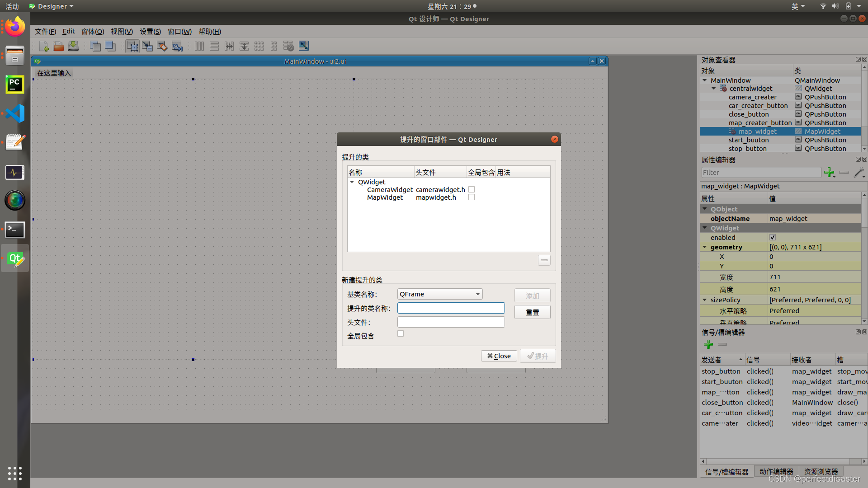Toggle global include checkbox for CameraWidget

point(472,190)
